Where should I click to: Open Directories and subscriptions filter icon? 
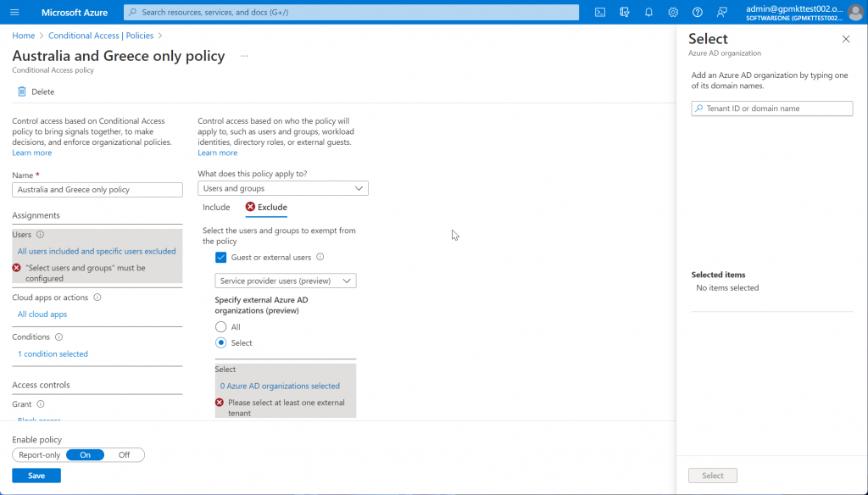point(625,12)
